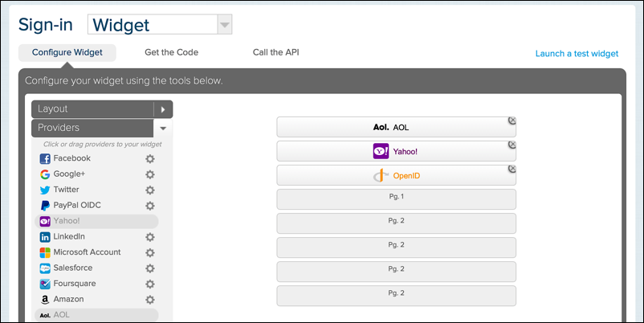Open settings gear for Salesforce
The width and height of the screenshot is (644, 323).
[149, 268]
